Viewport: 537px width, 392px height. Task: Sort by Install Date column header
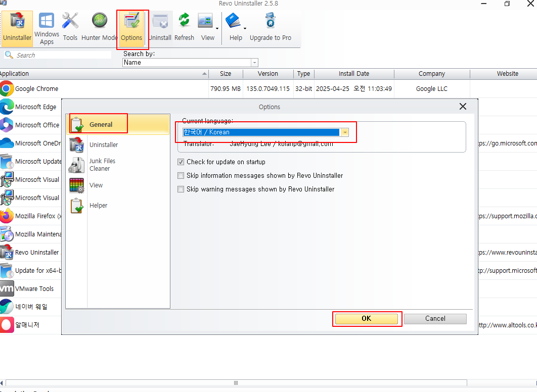click(354, 74)
